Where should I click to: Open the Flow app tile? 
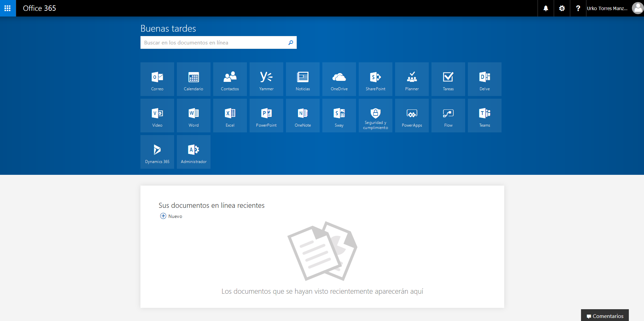(448, 116)
